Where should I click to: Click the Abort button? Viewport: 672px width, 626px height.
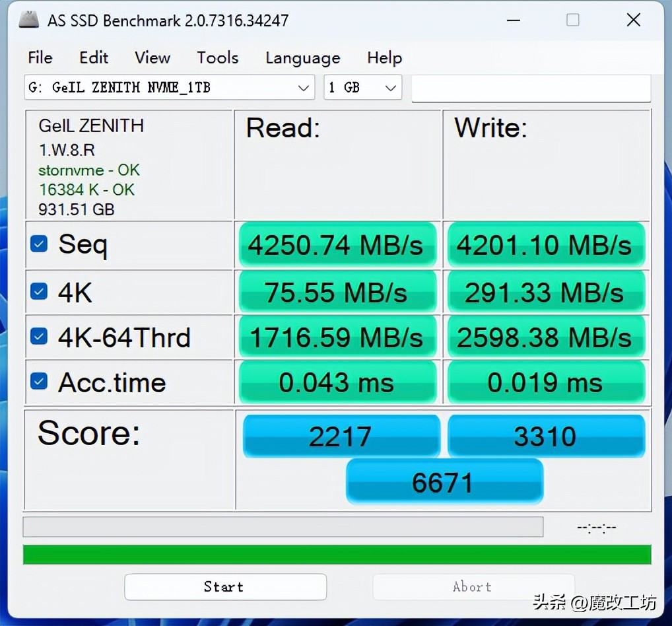point(473,586)
